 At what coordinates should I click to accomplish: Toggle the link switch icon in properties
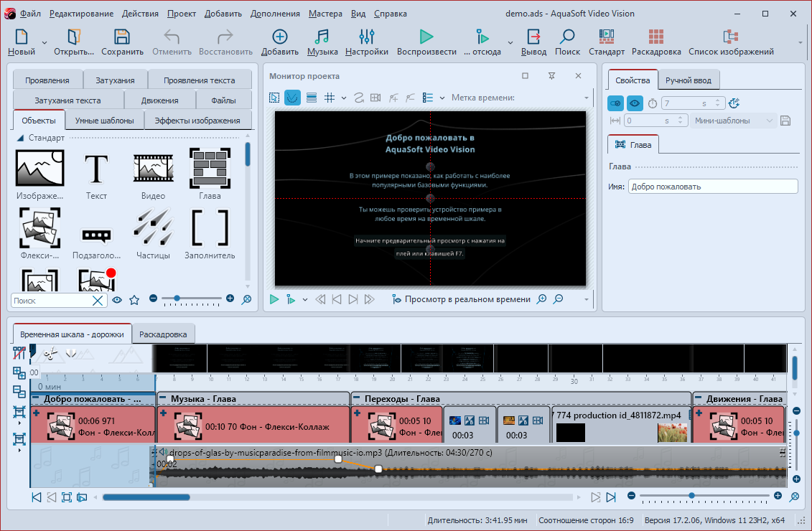click(616, 103)
